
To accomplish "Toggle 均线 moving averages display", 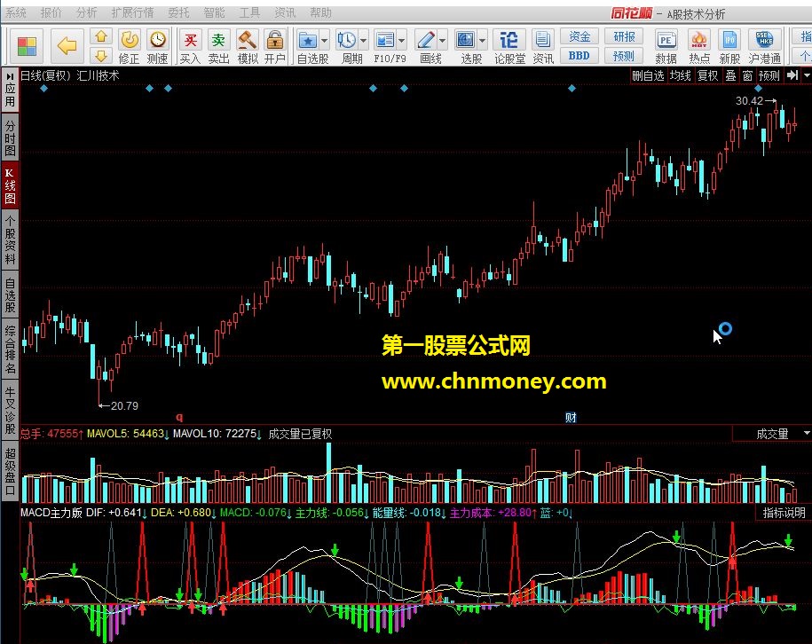I will coord(681,75).
